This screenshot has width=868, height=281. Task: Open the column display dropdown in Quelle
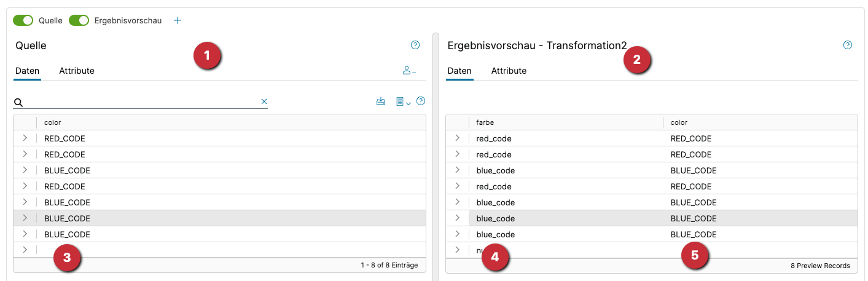pyautogui.click(x=403, y=101)
